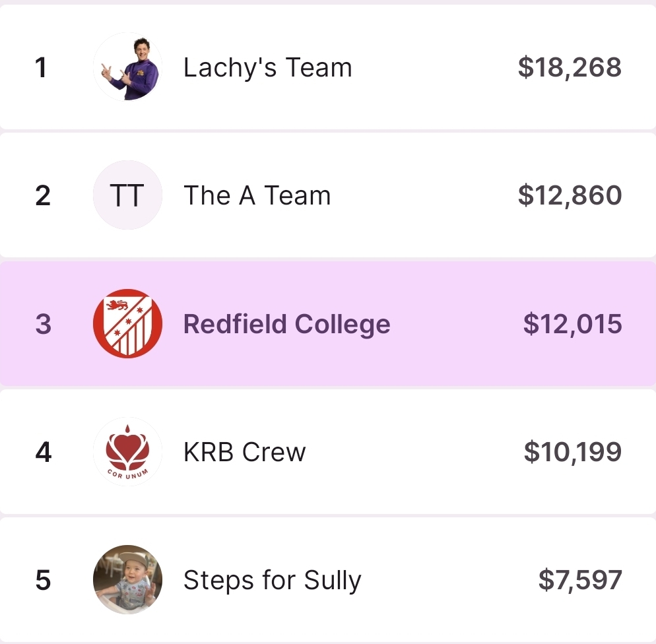Open Lachy's Team name link

[x=267, y=67]
